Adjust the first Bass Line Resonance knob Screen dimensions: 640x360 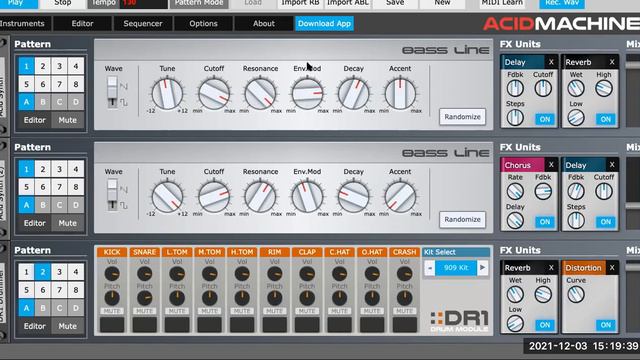pos(260,94)
